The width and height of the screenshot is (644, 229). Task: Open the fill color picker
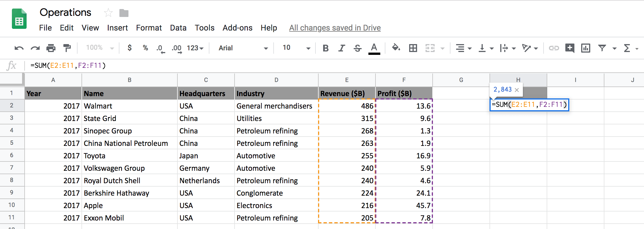396,48
